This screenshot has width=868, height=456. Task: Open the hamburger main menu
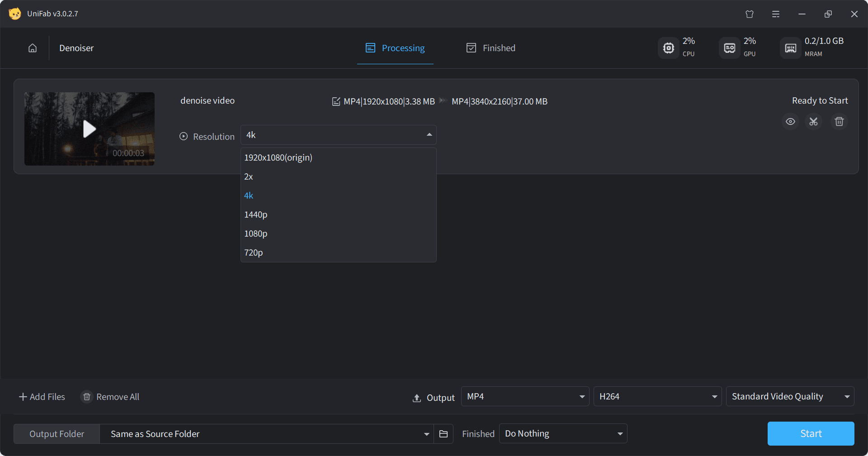point(775,14)
